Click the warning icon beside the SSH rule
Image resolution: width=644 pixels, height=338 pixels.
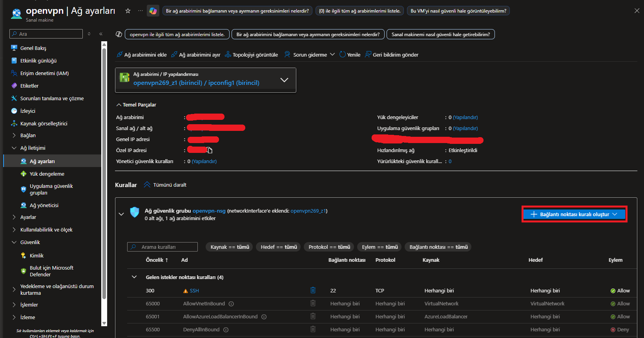point(186,291)
